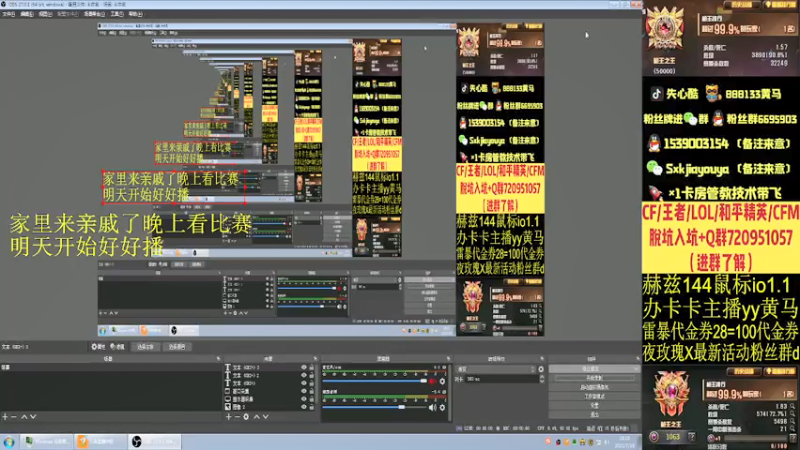
Task: Lock the 文本 (GDI+) 3 source
Action: pos(312,367)
